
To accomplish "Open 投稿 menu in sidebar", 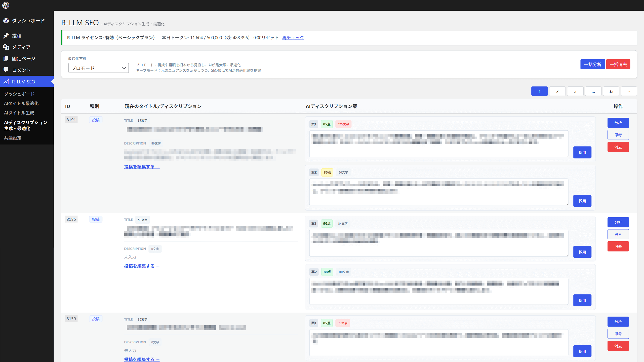I will point(27,36).
